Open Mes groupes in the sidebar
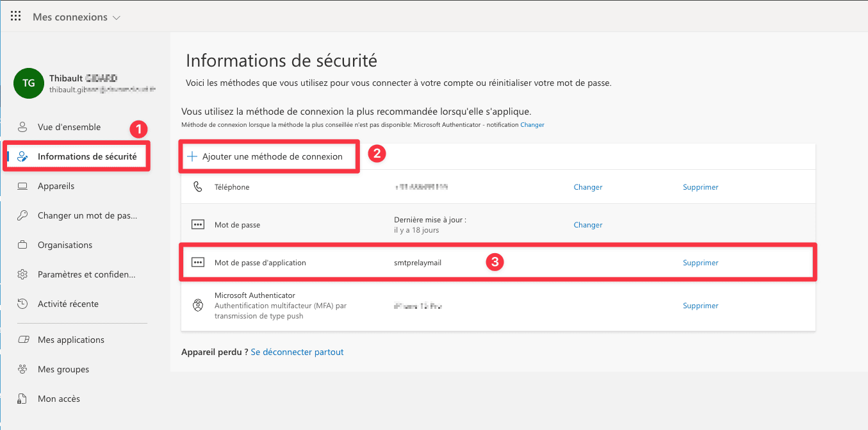The width and height of the screenshot is (868, 430). [x=63, y=369]
